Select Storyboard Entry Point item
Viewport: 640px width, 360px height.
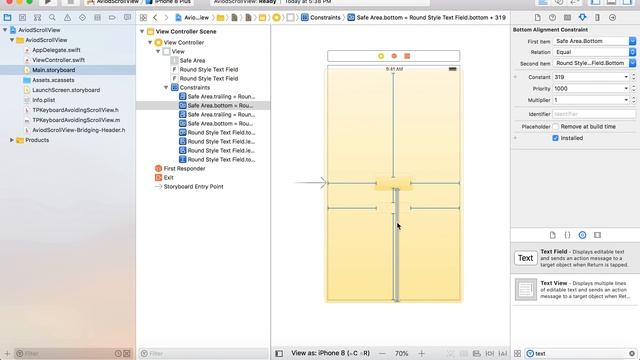pos(193,187)
